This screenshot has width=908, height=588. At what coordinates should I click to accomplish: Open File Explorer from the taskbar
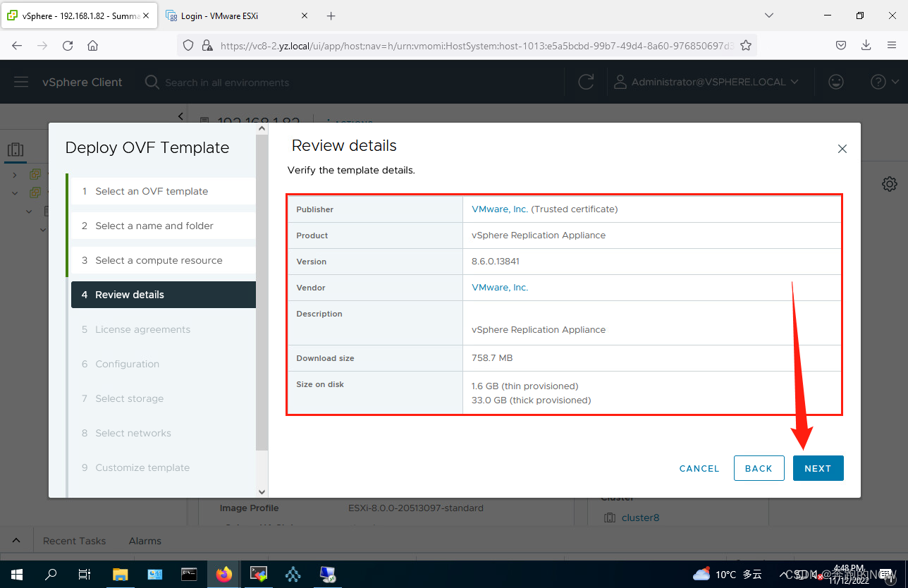(121, 574)
